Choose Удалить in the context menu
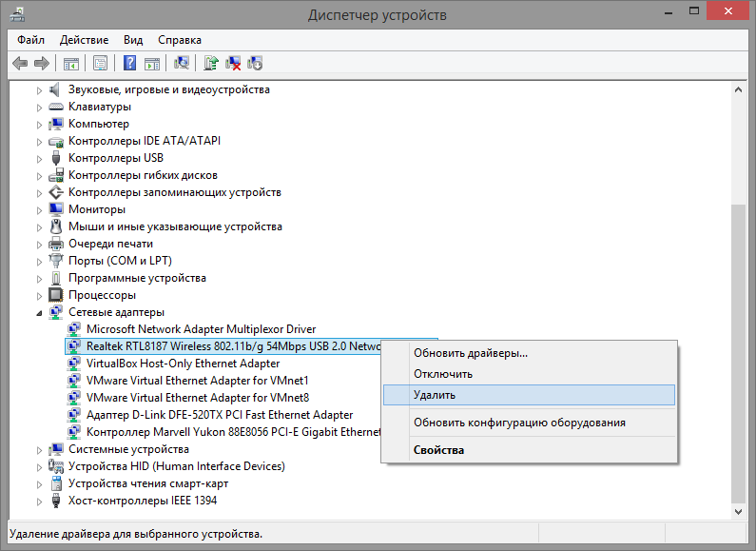 pos(529,395)
